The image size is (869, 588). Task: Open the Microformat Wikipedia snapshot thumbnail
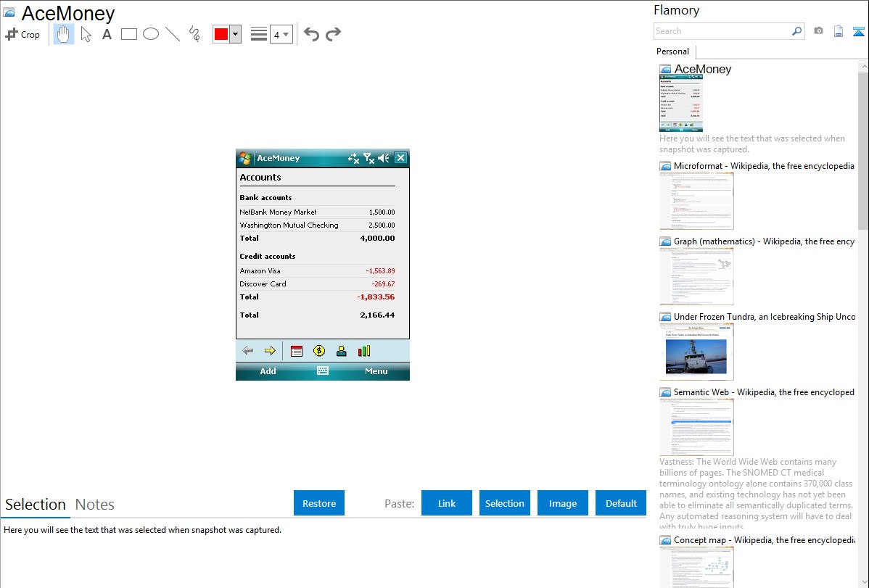[x=696, y=201]
